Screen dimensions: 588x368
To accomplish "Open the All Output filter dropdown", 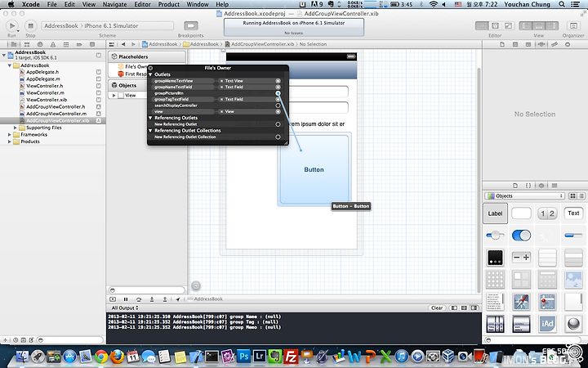I will pos(125,308).
